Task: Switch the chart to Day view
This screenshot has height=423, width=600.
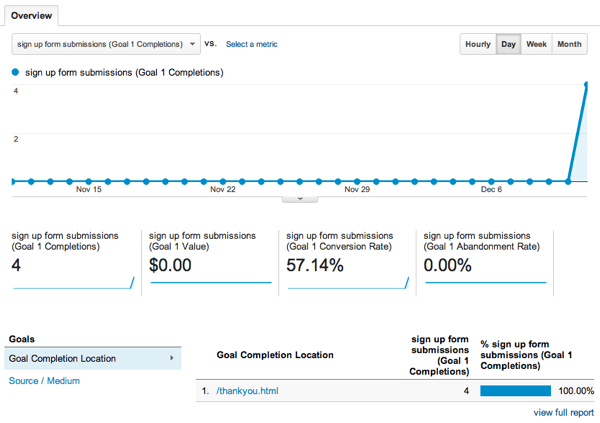Action: click(509, 44)
